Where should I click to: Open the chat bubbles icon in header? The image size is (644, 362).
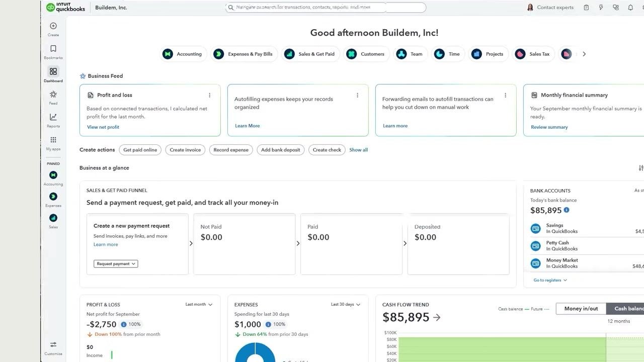tap(616, 8)
